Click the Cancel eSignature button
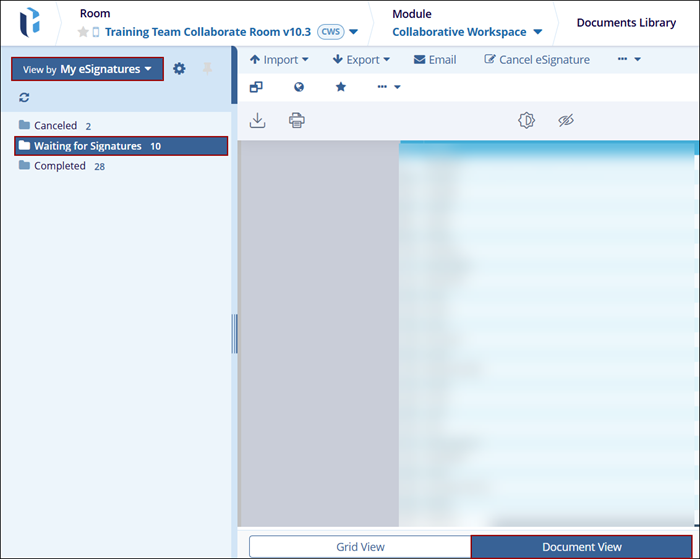 [x=537, y=60]
